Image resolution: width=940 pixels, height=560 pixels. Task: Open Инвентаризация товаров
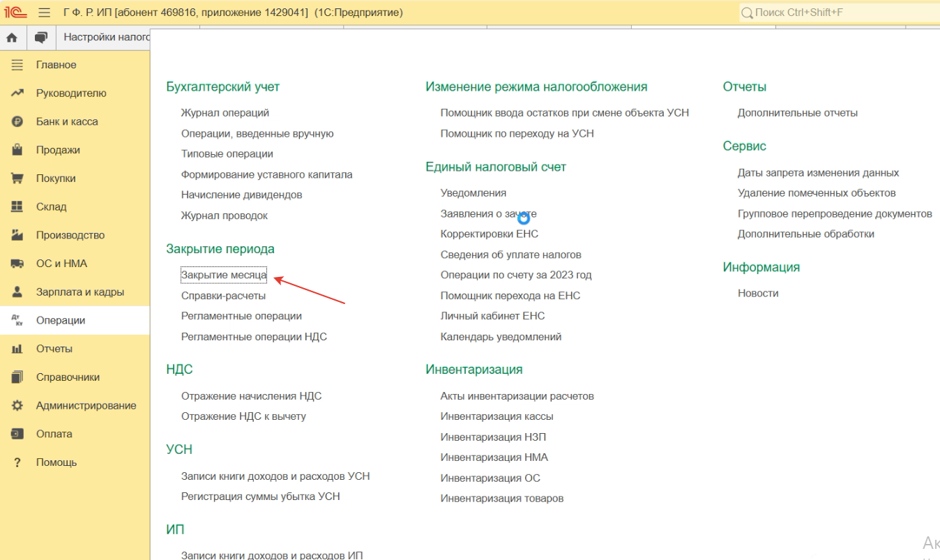tap(501, 499)
